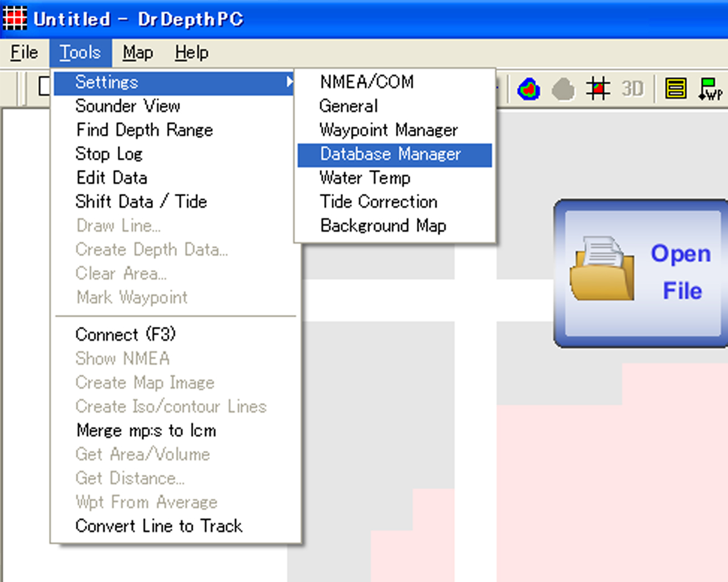This screenshot has height=582, width=728.
Task: Open the Map menu
Action: (x=138, y=53)
